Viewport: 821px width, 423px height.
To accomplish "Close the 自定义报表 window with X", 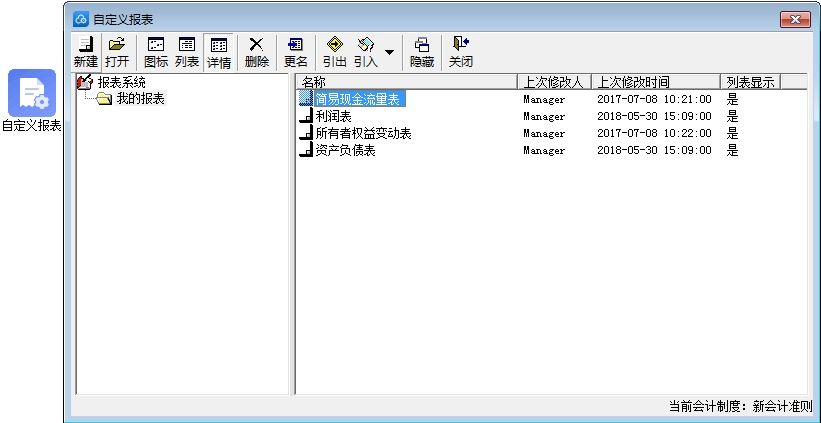I will coord(795,20).
